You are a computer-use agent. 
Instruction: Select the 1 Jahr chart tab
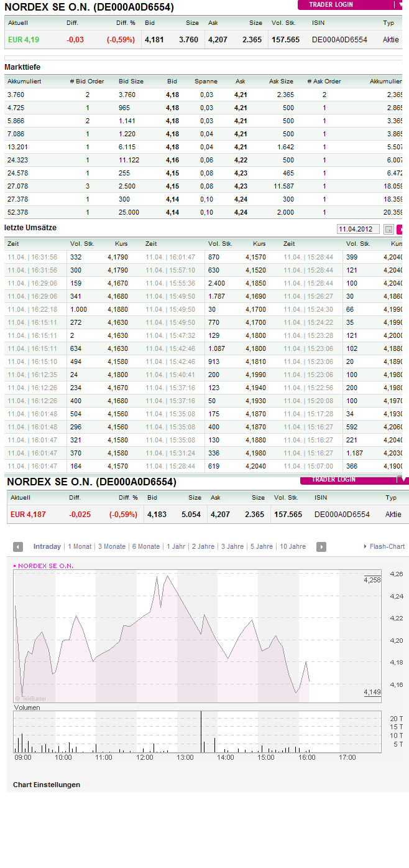176,547
